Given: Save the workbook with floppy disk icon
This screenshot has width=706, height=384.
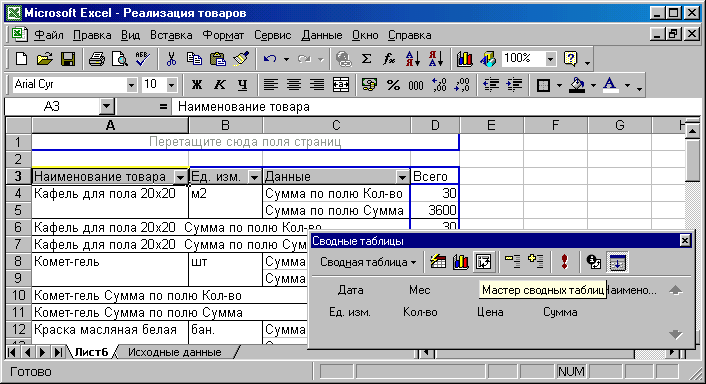Looking at the screenshot, I should tap(68, 59).
